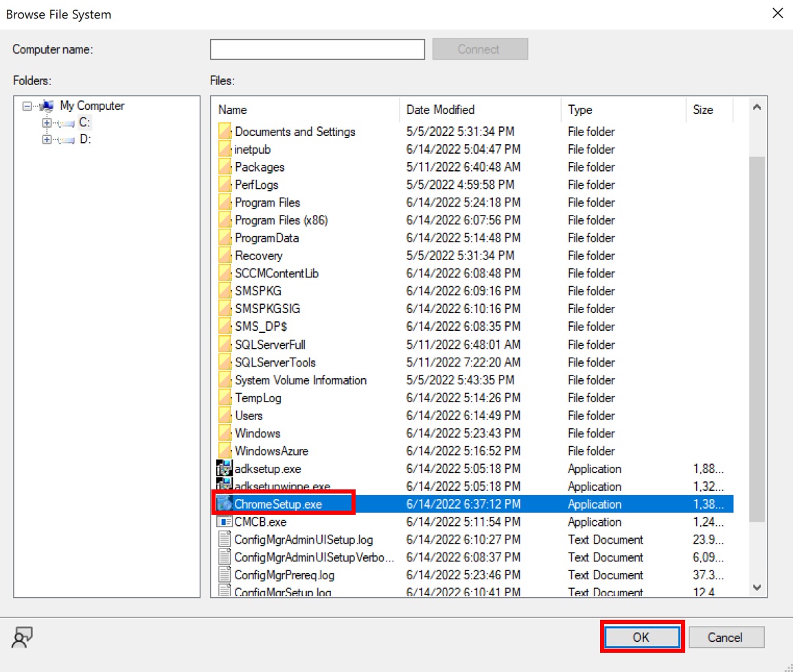Image resolution: width=793 pixels, height=672 pixels.
Task: Click the SQLServerTools folder icon
Action: click(x=225, y=362)
